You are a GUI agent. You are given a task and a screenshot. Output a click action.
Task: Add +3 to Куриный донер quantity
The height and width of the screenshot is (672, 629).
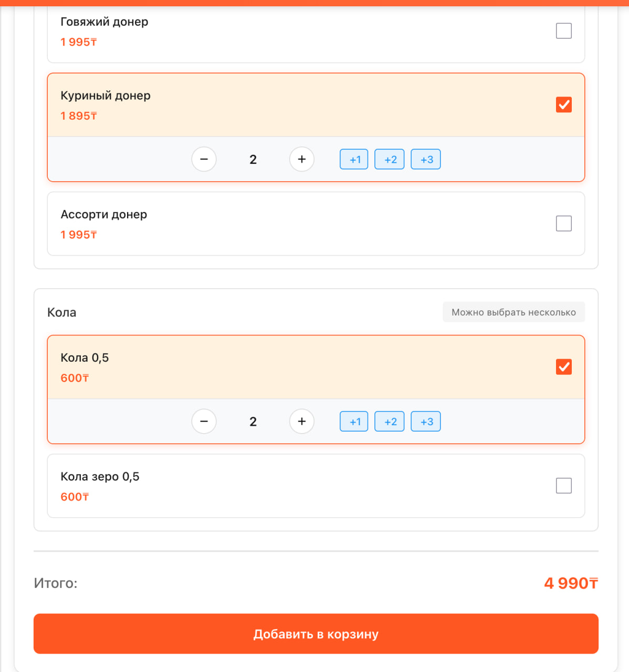coord(426,160)
